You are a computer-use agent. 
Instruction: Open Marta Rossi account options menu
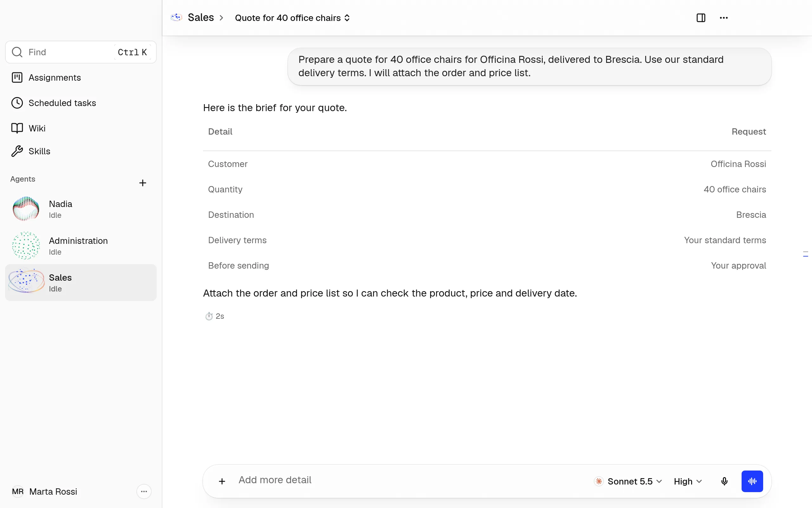point(144,491)
